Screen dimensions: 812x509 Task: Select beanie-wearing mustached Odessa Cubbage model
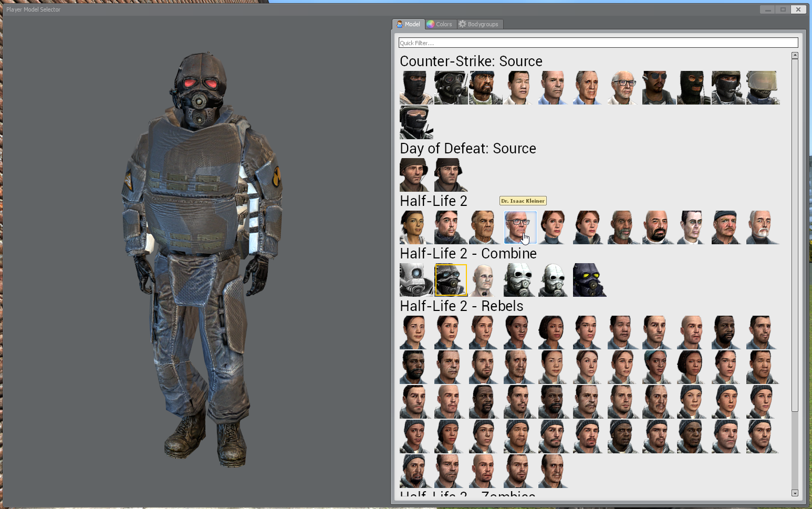728,227
